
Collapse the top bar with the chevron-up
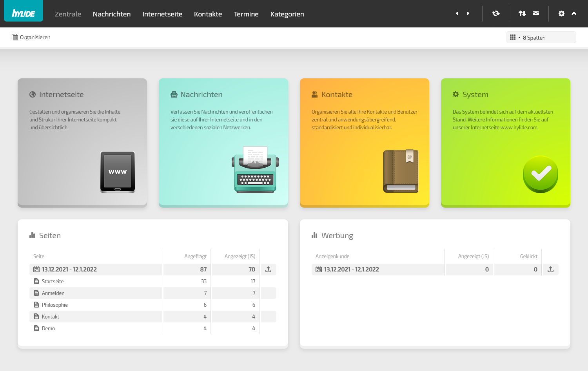(574, 13)
